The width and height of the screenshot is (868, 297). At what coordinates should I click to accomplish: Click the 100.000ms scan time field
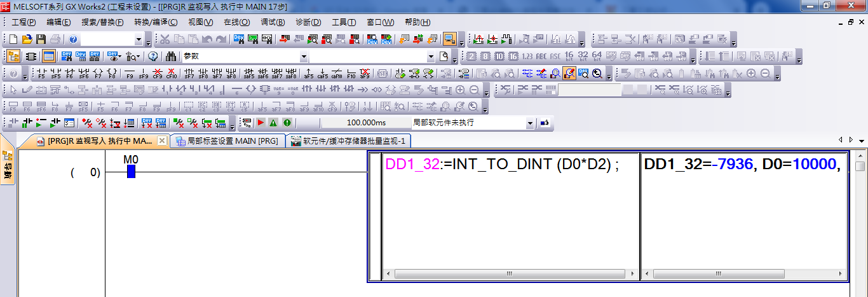tap(366, 123)
